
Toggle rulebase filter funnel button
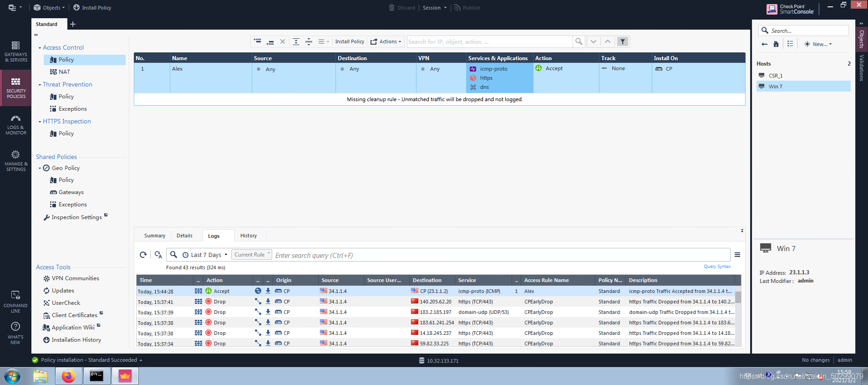[623, 41]
